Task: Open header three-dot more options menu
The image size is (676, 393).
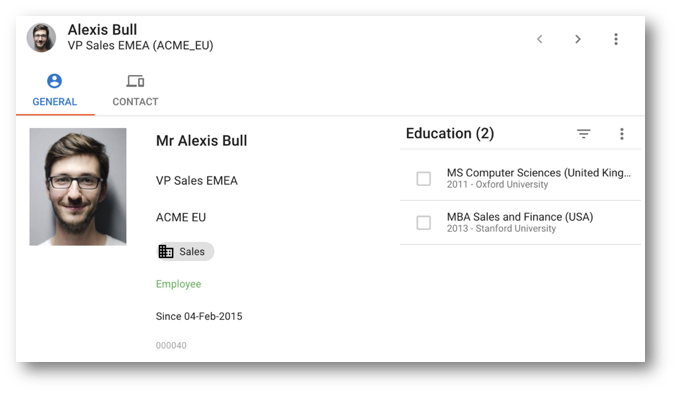Action: (616, 39)
